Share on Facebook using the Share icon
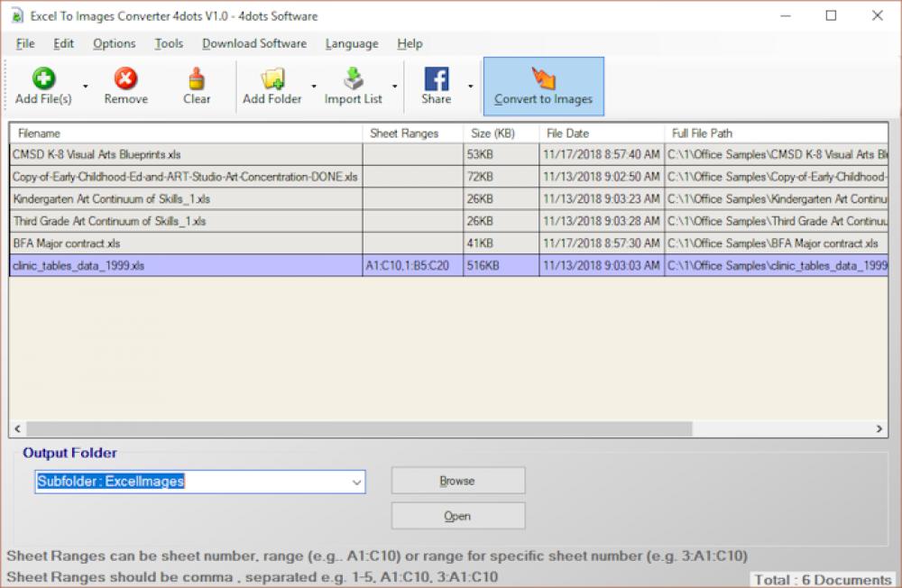This screenshot has width=902, height=588. click(437, 79)
